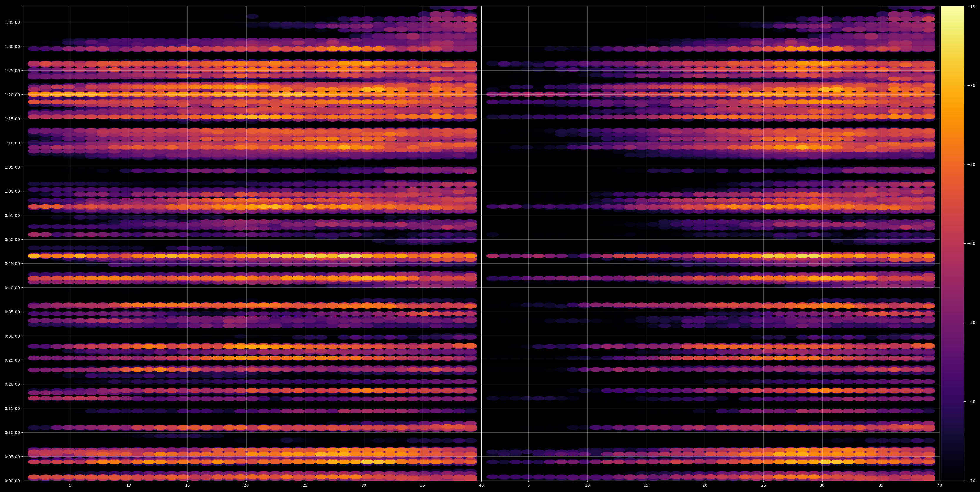980x492 pixels.
Task: Select the 1:20:00 tick label
Action: pyautogui.click(x=13, y=94)
